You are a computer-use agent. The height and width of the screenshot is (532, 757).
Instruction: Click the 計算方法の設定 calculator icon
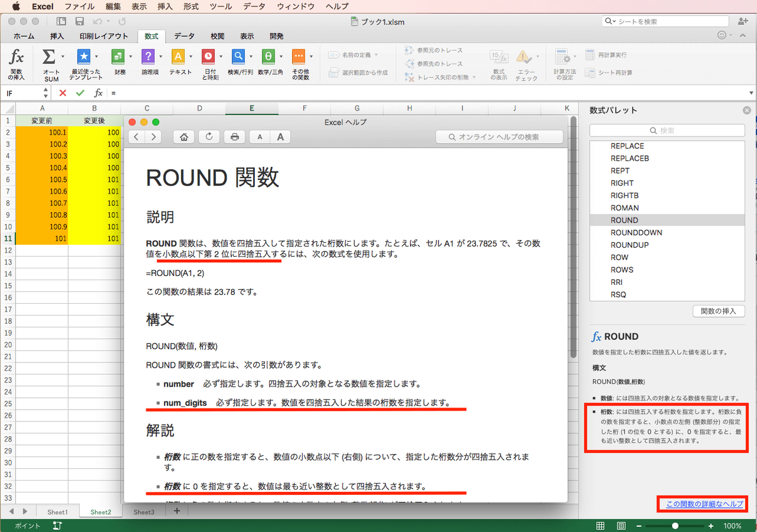(562, 57)
